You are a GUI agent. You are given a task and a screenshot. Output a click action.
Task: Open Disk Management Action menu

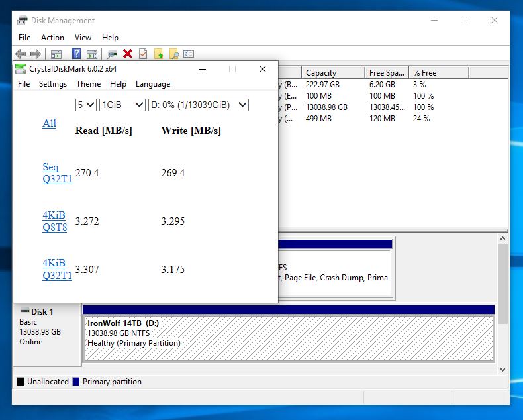click(x=52, y=38)
